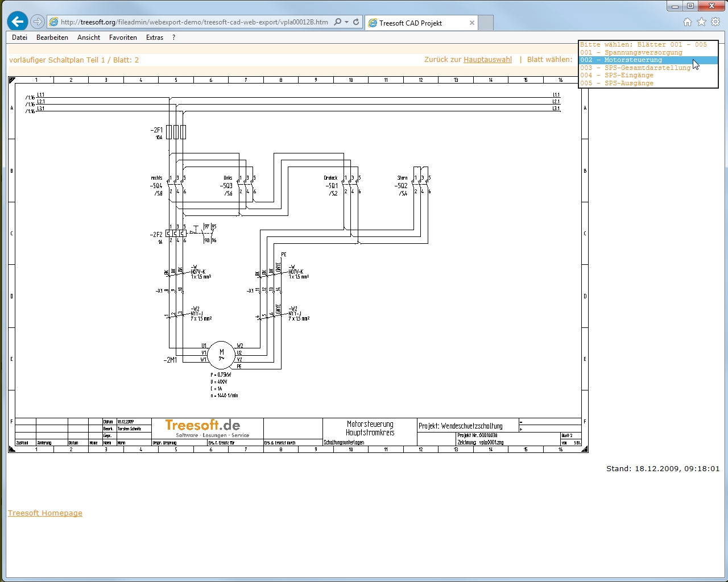Click the search magnifier icon in address bar
This screenshot has width=728, height=582.
point(338,22)
